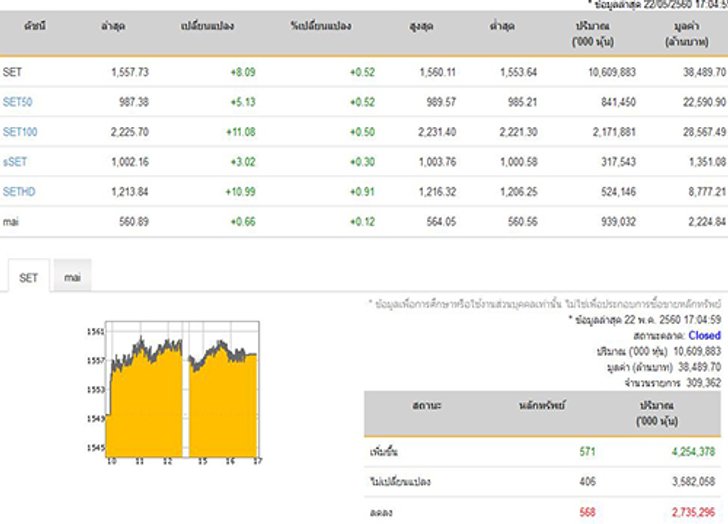This screenshot has height=524, width=728.
Task: Select SET100 change +11.08
Action: pos(240,132)
